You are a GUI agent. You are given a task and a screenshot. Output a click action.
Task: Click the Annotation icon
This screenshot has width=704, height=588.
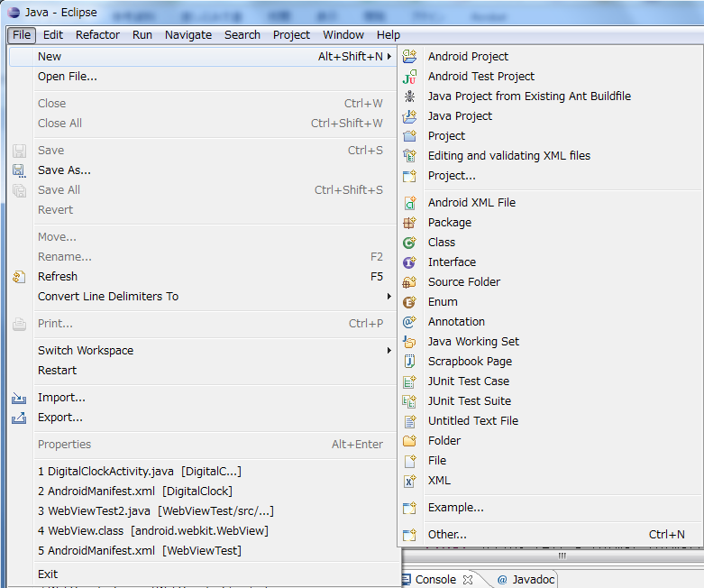click(x=409, y=322)
